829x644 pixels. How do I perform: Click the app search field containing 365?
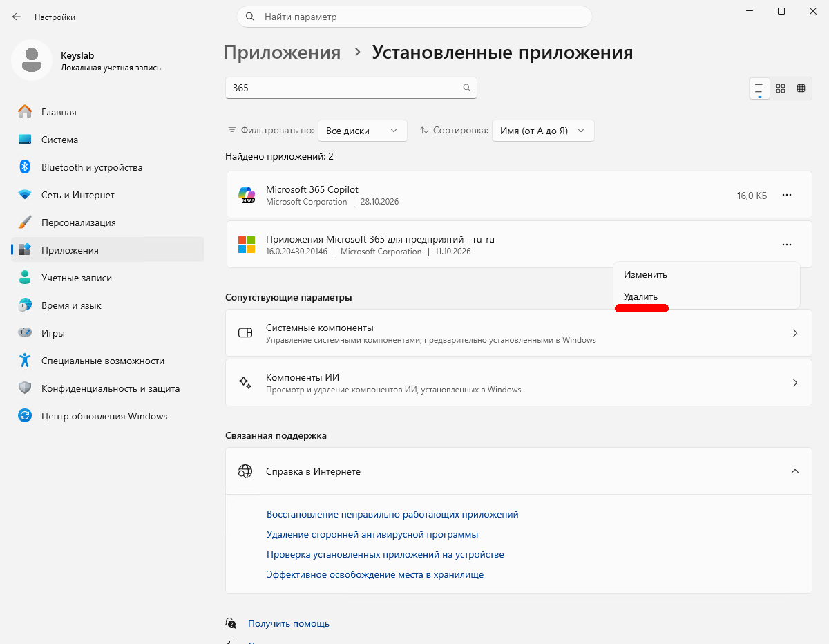pos(351,88)
